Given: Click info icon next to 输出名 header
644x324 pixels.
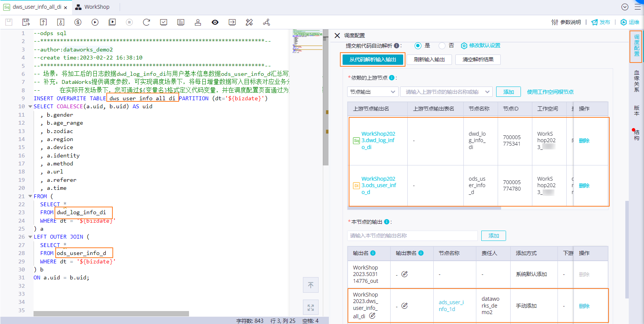Looking at the screenshot, I should pos(373,253).
